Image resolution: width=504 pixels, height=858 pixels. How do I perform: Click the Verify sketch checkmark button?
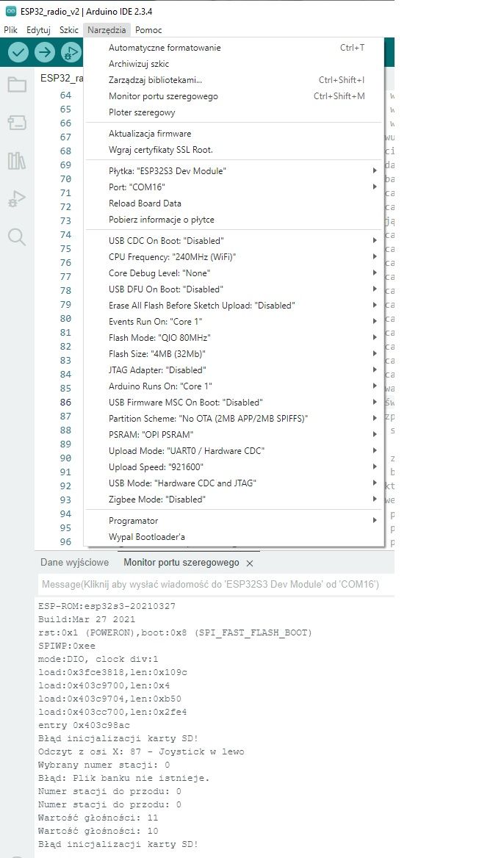18,52
